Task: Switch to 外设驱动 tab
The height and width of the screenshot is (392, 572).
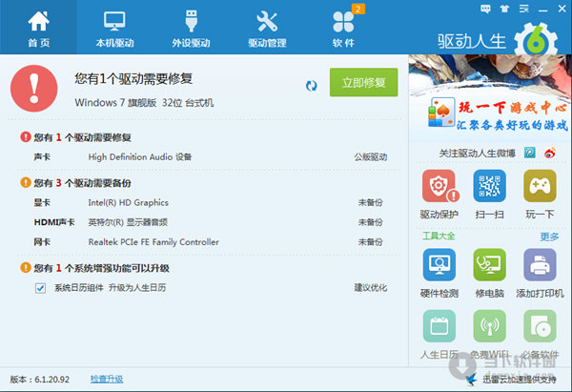Action: pyautogui.click(x=192, y=28)
